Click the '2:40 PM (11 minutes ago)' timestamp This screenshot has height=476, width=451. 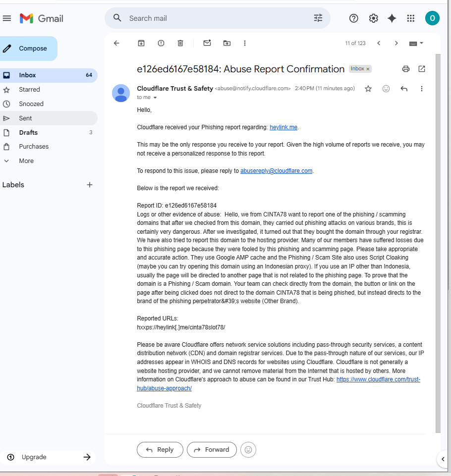[325, 88]
